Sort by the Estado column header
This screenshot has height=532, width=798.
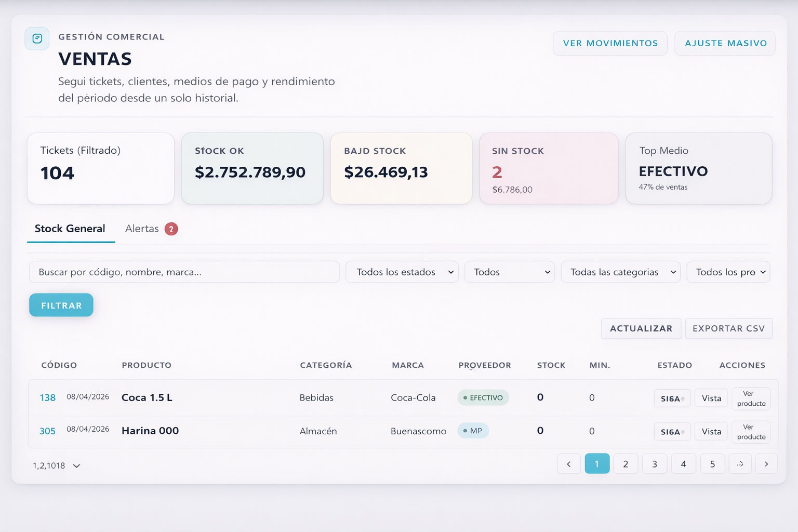[x=675, y=365]
